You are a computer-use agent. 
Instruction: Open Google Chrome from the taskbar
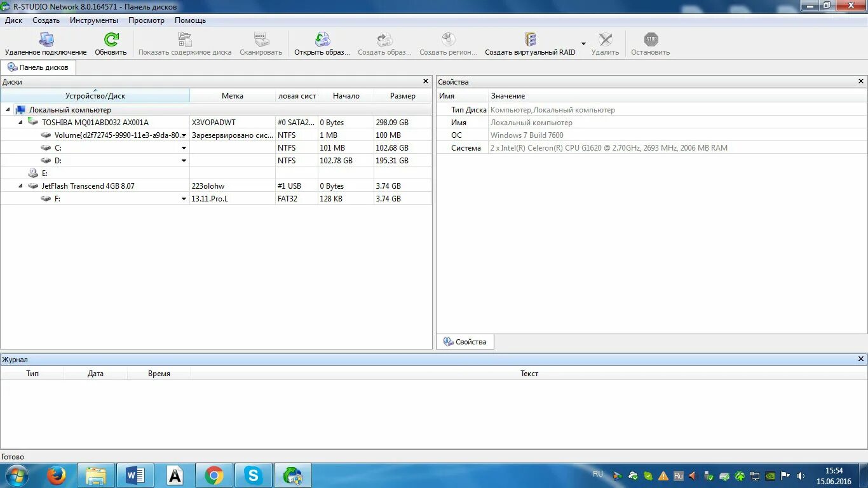(x=214, y=475)
